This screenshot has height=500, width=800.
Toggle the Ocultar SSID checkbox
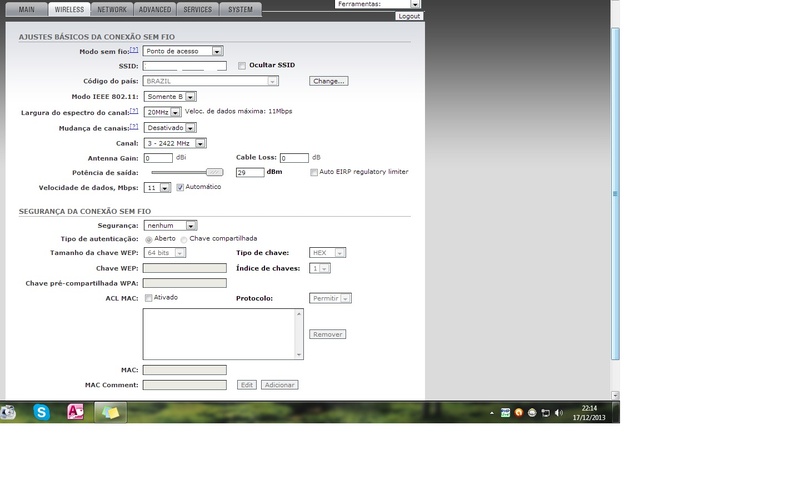coord(242,65)
